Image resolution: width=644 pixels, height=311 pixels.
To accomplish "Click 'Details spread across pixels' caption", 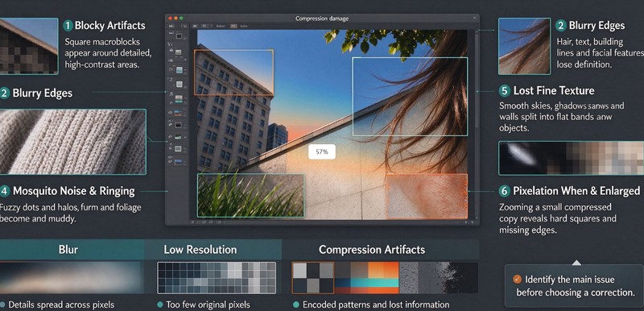I will pos(61,305).
